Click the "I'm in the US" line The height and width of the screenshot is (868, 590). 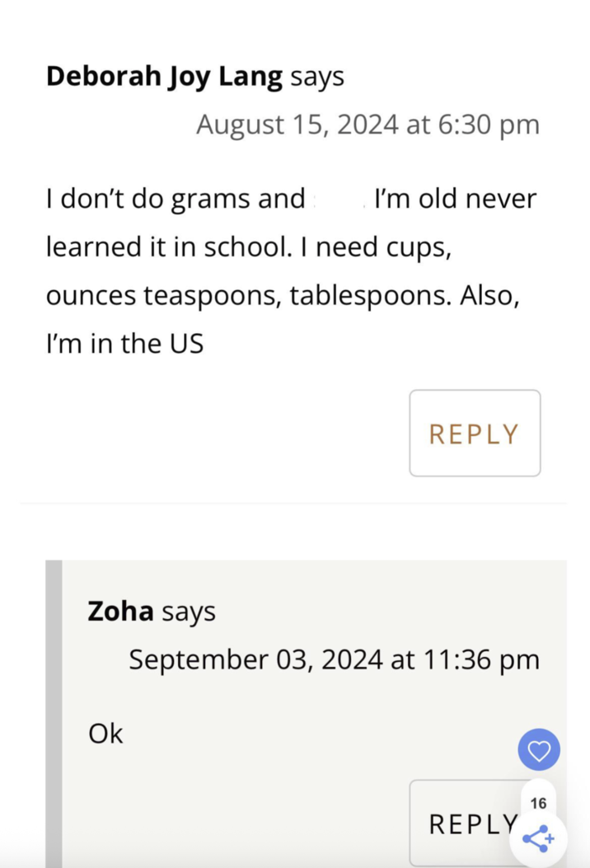(124, 342)
